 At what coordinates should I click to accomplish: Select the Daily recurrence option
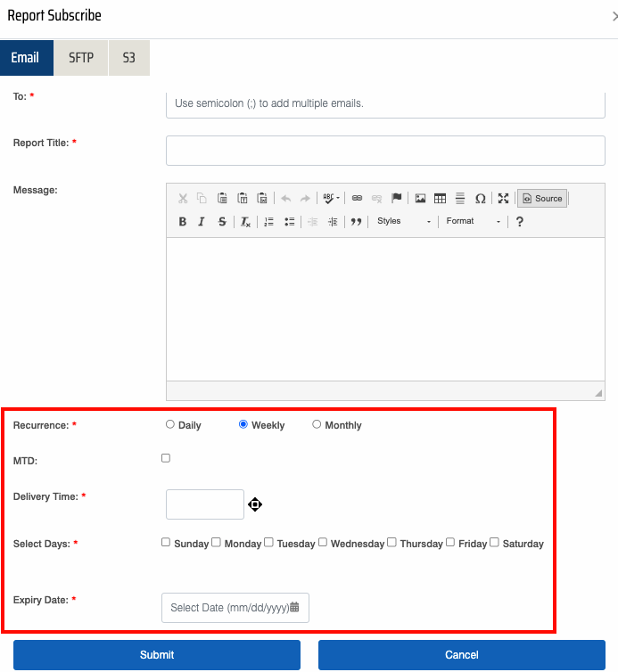pos(170,425)
